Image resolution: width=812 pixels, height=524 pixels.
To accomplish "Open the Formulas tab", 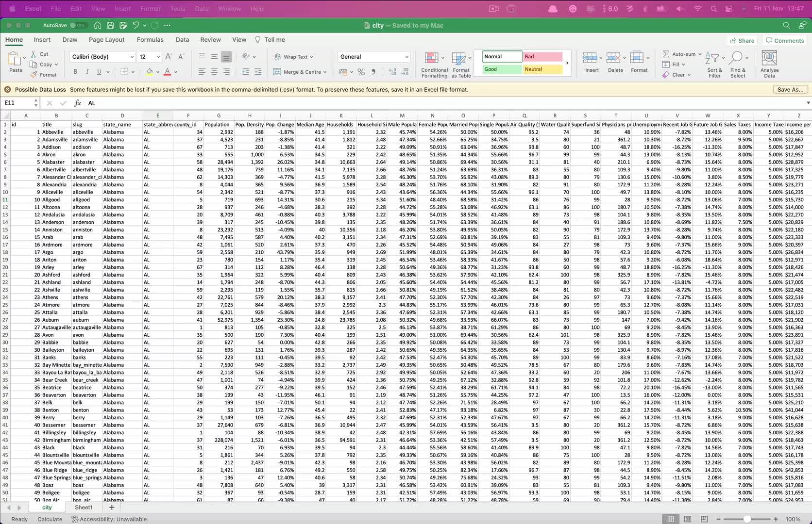I will 150,40.
